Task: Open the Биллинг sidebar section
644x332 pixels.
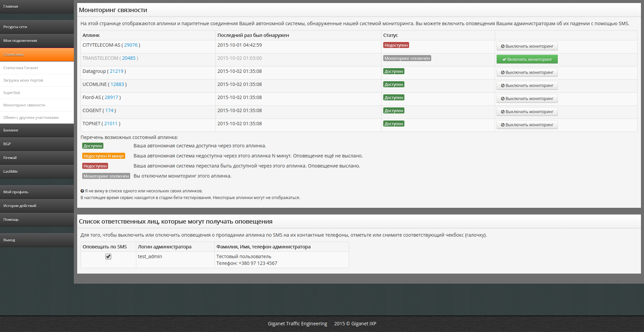Action: [x=37, y=130]
